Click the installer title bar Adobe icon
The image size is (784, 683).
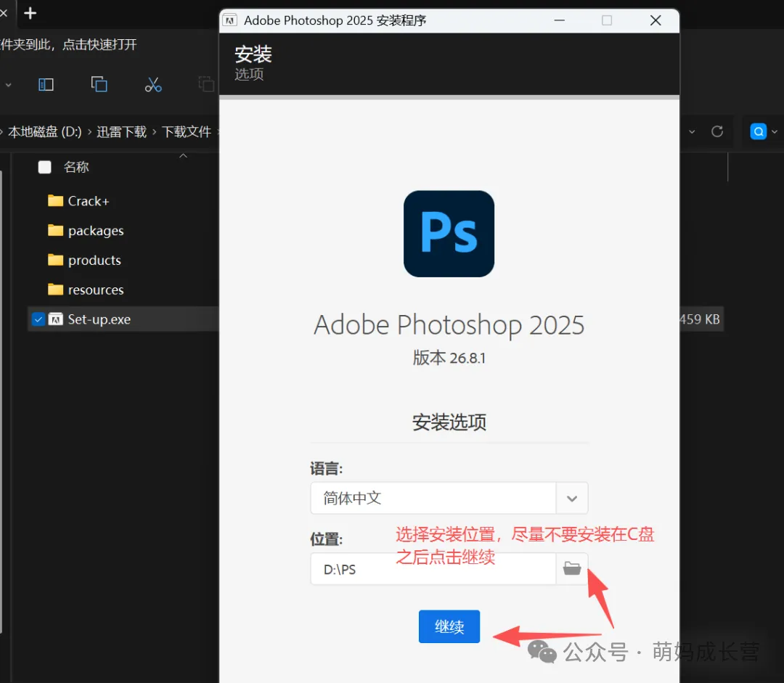230,20
